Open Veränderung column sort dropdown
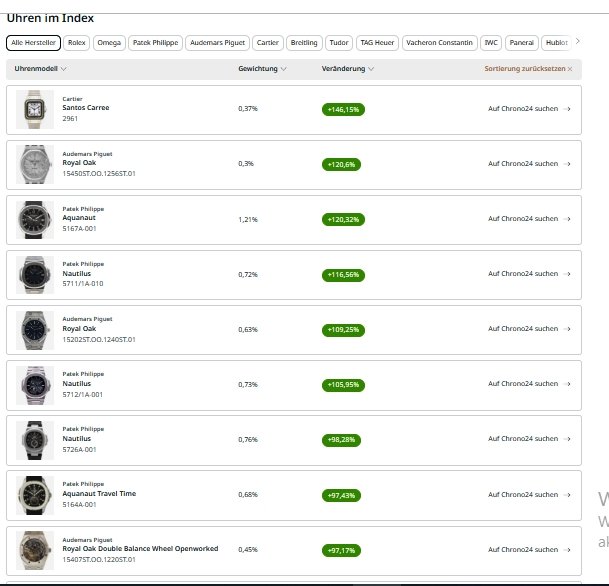This screenshot has height=586, width=609. 372,69
